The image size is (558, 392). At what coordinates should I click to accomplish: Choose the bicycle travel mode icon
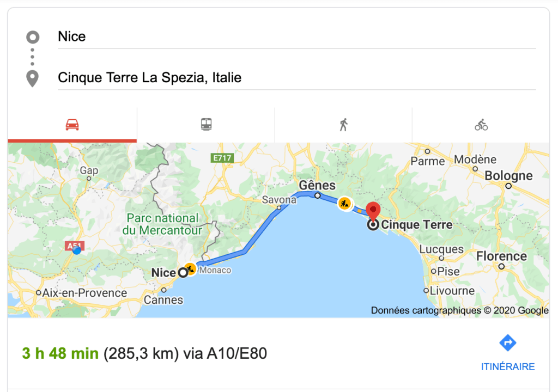point(481,125)
